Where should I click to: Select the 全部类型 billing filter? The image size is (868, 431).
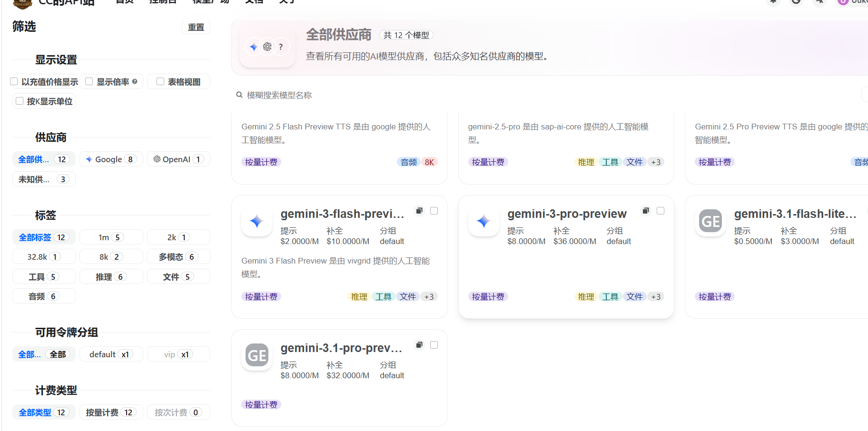(x=44, y=412)
